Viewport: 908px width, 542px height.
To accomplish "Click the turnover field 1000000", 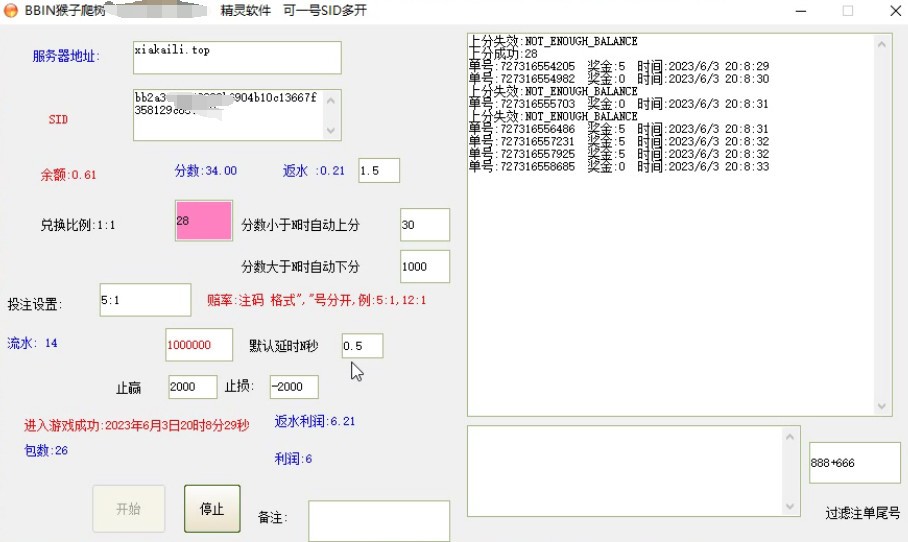I will point(199,345).
